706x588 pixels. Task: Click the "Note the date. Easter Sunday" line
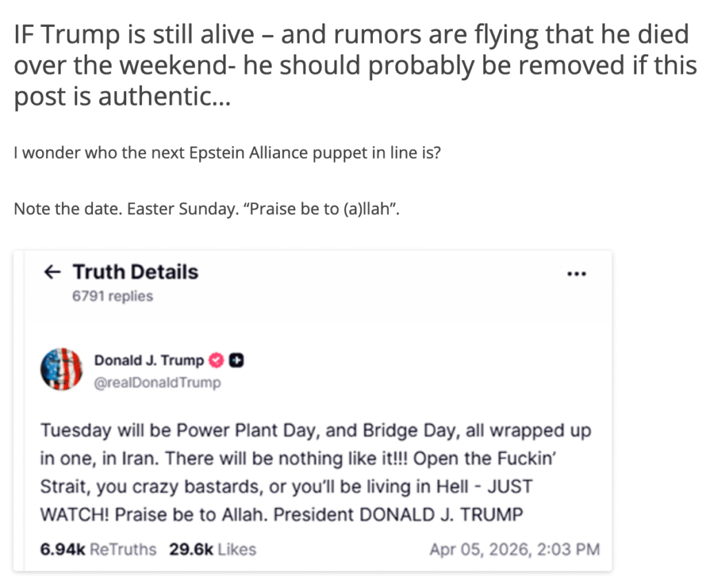point(207,208)
